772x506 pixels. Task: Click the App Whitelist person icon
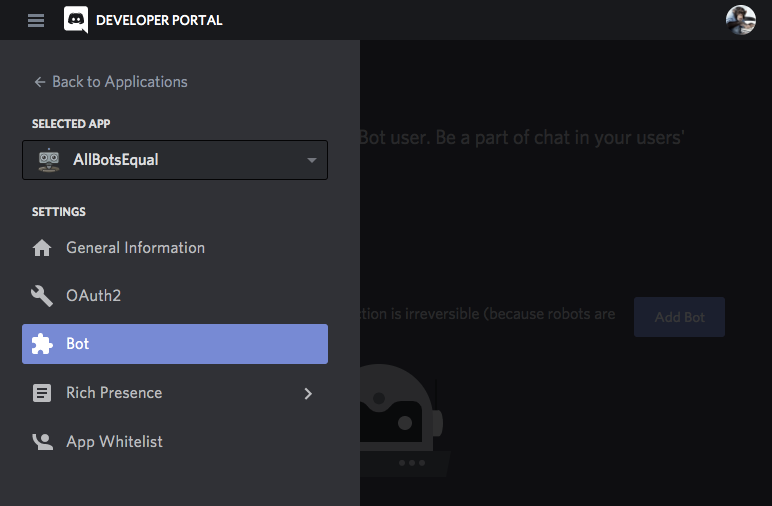[x=42, y=441]
